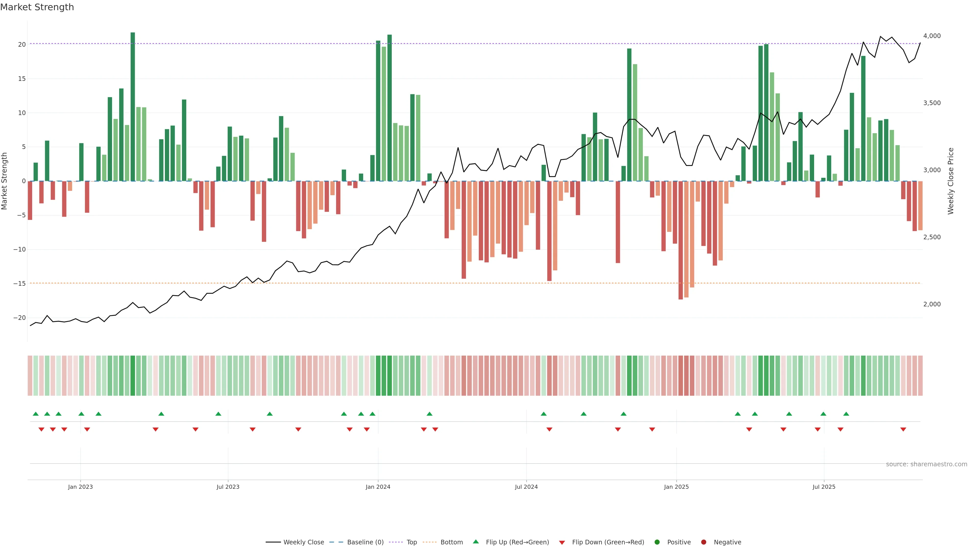The height and width of the screenshot is (551, 980).
Task: Click the 4,000 price axis tick label
Action: coord(932,36)
